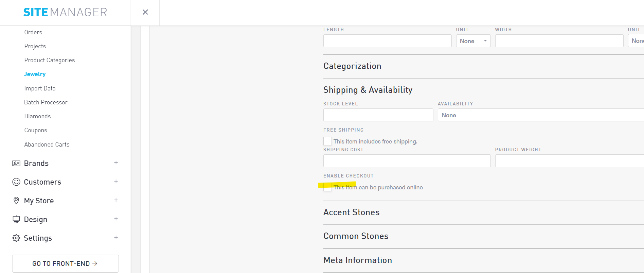Click the My Store location pin icon

[x=16, y=201]
